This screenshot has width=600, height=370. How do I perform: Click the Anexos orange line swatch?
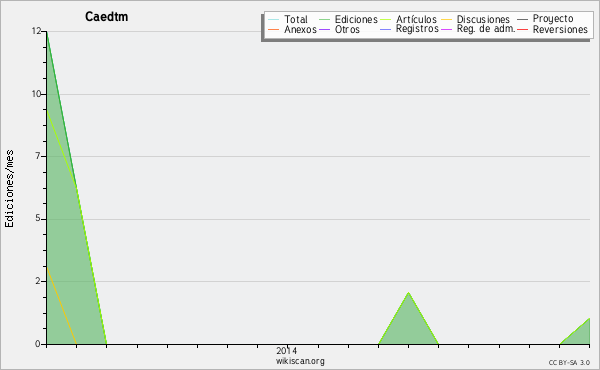[274, 29]
